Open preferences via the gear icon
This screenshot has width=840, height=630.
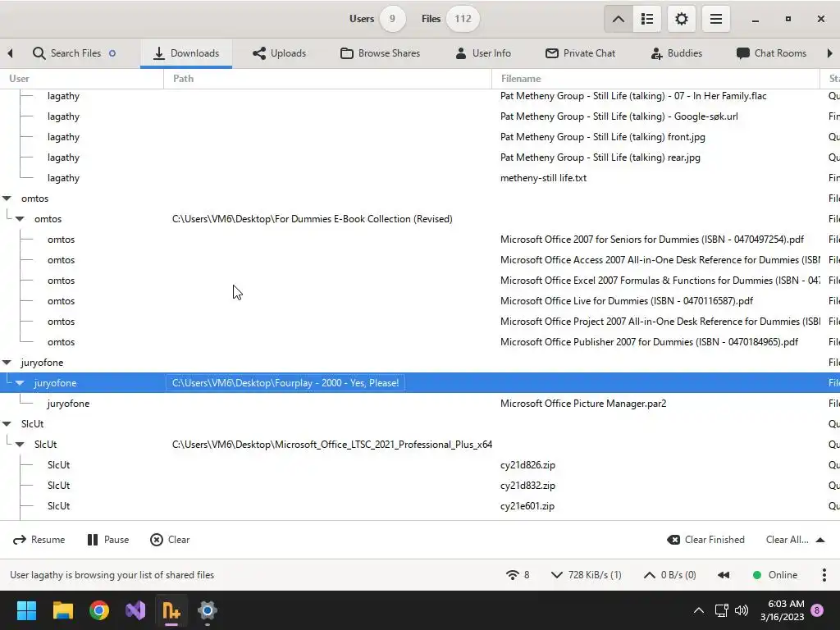click(682, 19)
